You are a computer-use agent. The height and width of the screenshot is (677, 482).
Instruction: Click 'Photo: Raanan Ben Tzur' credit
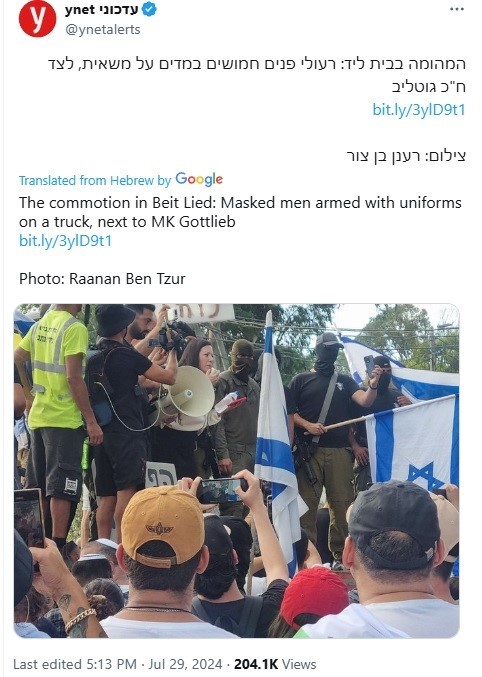(x=102, y=278)
